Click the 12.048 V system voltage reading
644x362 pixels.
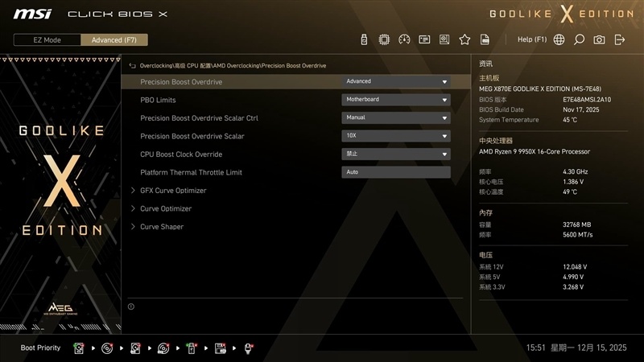575,267
